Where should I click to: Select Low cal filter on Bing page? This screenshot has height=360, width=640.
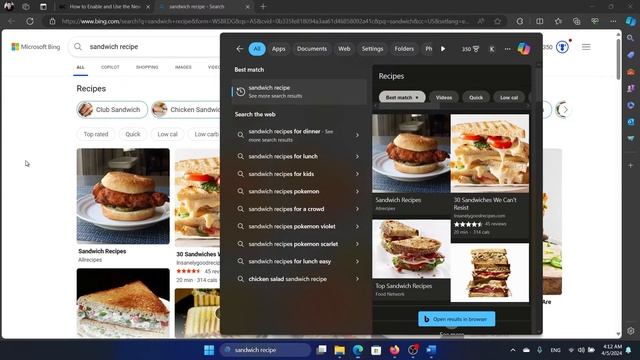click(167, 134)
